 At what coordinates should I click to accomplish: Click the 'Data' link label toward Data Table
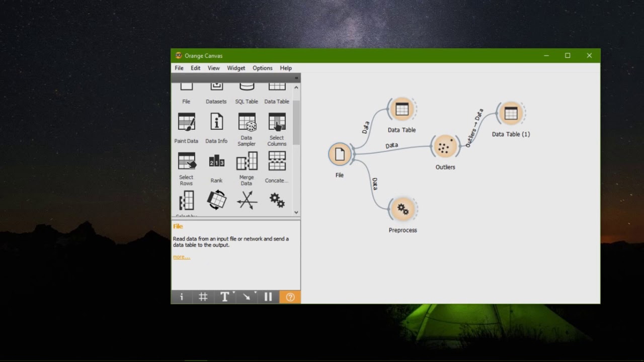pos(366,127)
